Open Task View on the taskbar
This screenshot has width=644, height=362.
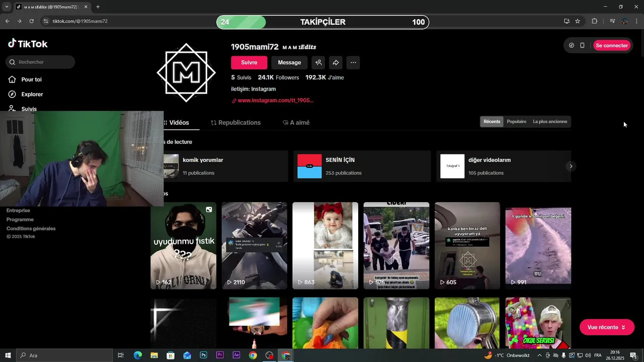[x=121, y=355]
